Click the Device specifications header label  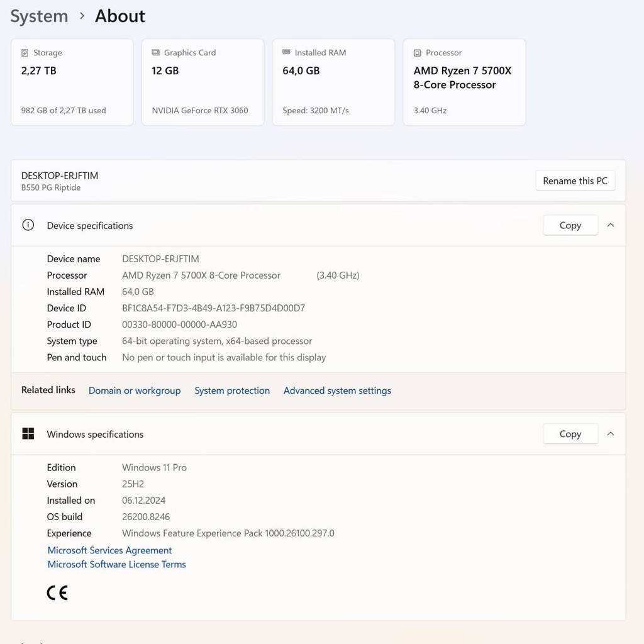(x=90, y=226)
